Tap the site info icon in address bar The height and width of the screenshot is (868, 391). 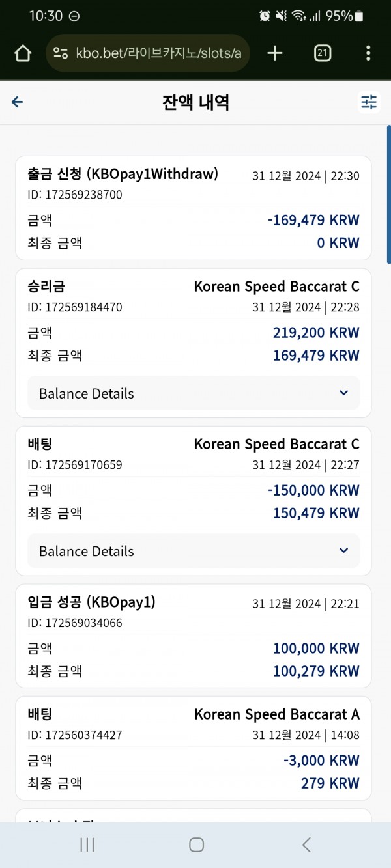tap(61, 53)
